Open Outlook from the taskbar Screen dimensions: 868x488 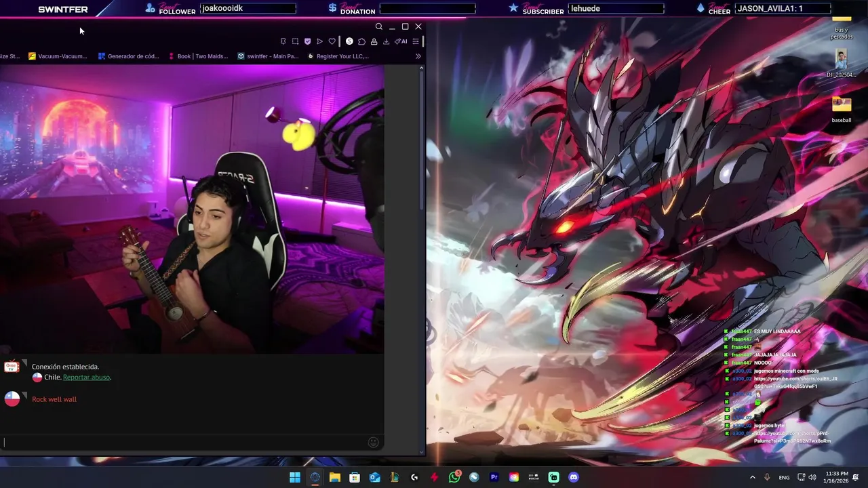374,477
